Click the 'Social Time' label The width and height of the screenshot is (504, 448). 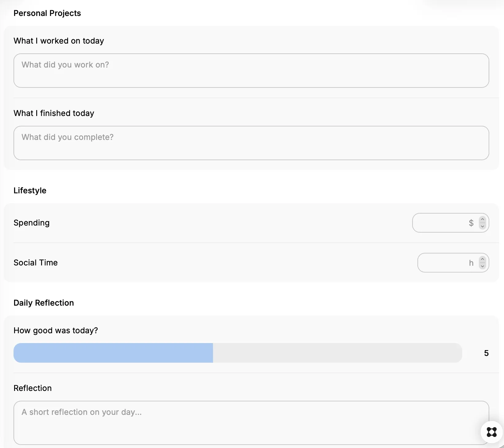[x=36, y=263]
